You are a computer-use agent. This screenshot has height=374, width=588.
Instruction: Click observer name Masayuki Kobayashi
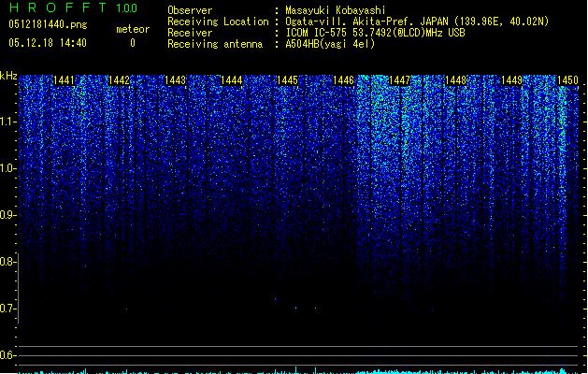point(336,10)
